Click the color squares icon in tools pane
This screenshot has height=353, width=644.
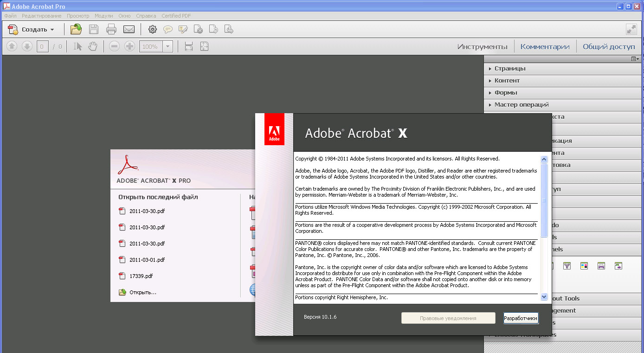click(584, 266)
